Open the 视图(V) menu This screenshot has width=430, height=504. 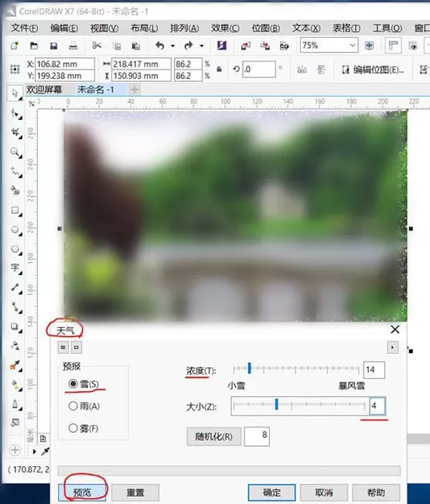(x=104, y=29)
